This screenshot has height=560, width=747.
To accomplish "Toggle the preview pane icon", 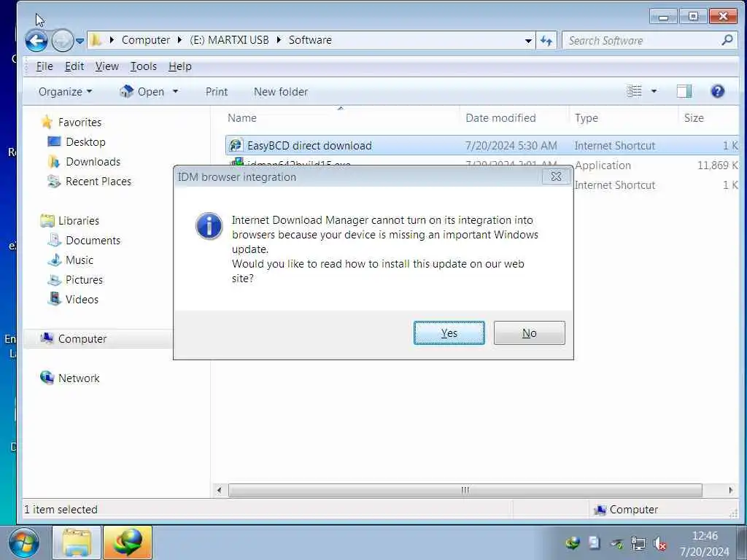I will click(x=684, y=91).
